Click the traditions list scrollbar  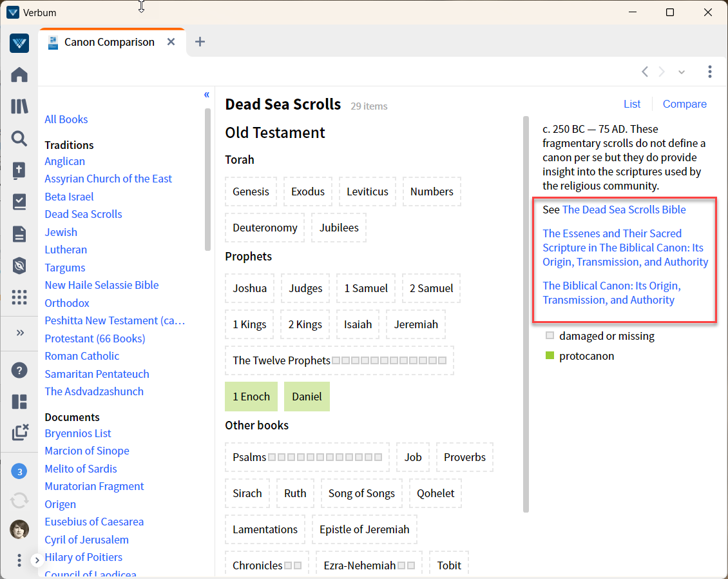coord(207,179)
